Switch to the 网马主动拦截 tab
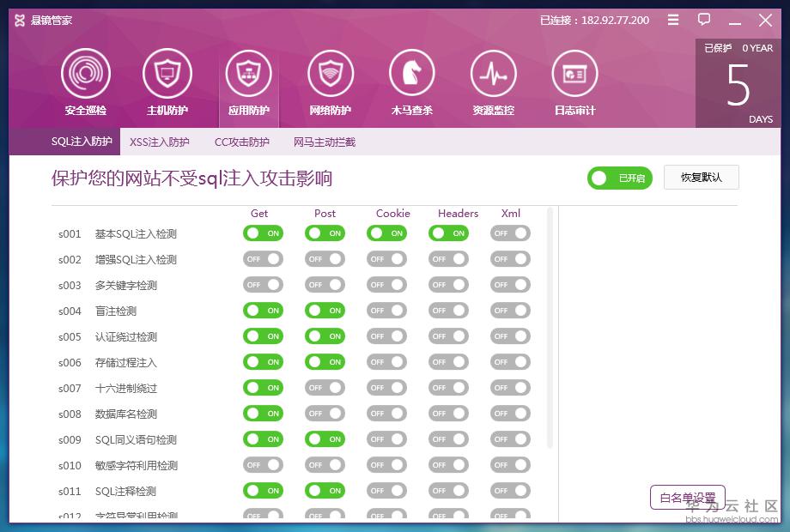The image size is (790, 532). point(325,142)
